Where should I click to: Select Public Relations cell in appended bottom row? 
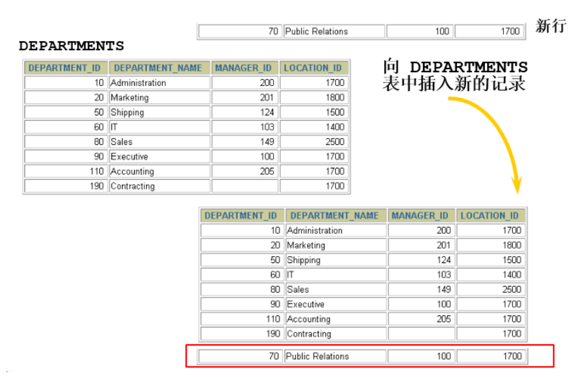335,356
